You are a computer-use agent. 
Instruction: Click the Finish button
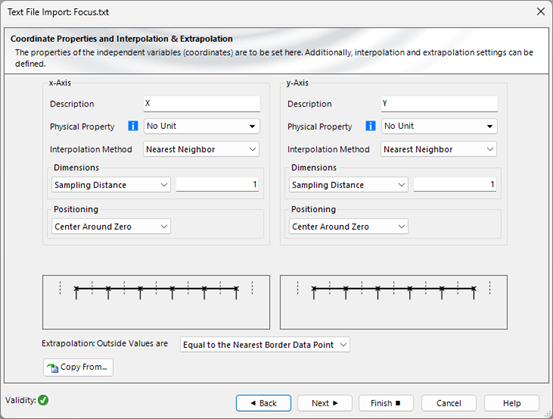(x=386, y=403)
